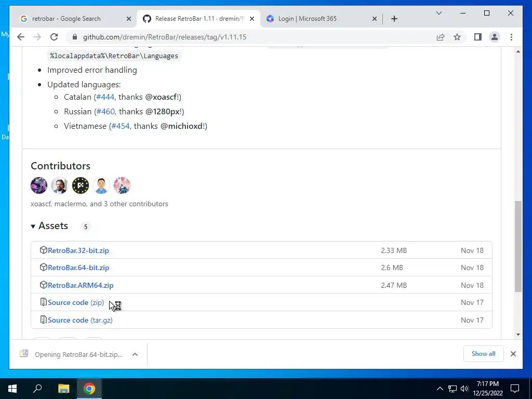Click the black dotted-circle contributor avatar

[81, 185]
